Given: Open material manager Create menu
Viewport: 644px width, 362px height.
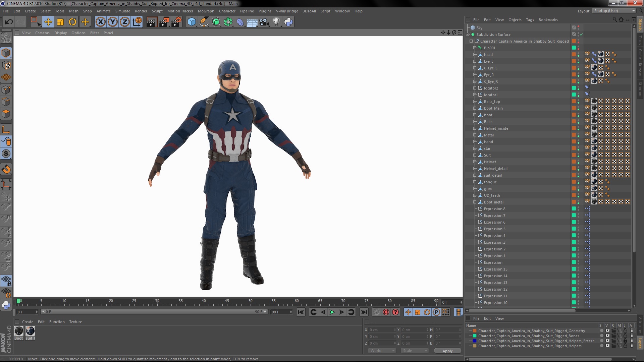Looking at the screenshot, I should 28,322.
